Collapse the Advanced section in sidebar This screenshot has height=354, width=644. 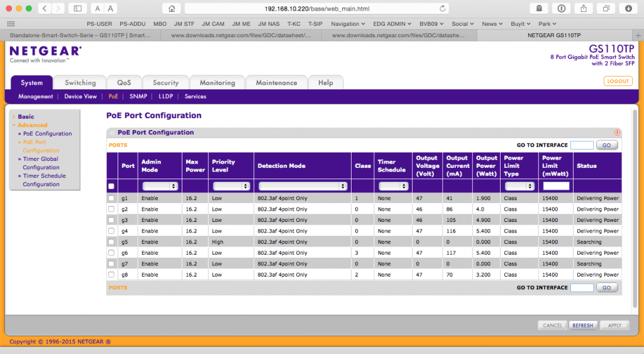point(32,125)
